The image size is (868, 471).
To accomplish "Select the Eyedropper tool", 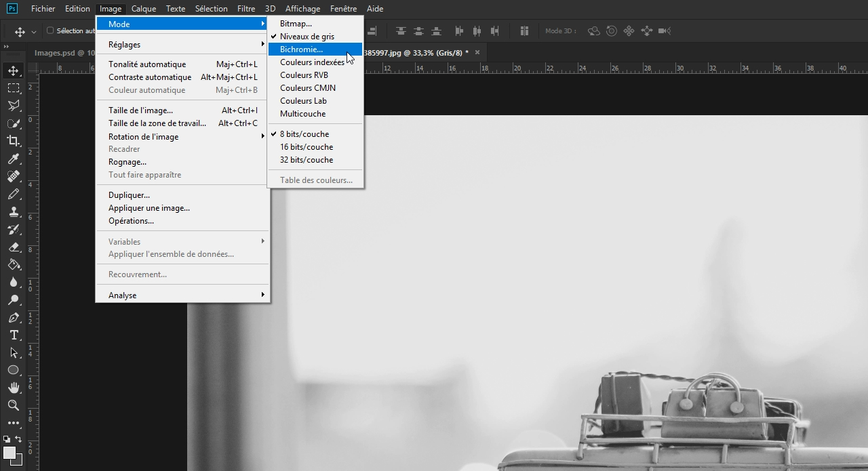I will tap(13, 159).
